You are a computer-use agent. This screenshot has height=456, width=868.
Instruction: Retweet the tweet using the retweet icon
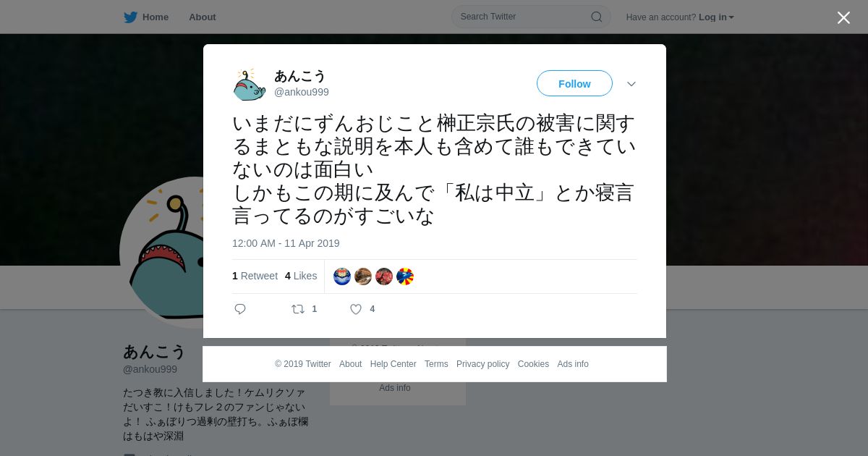298,309
